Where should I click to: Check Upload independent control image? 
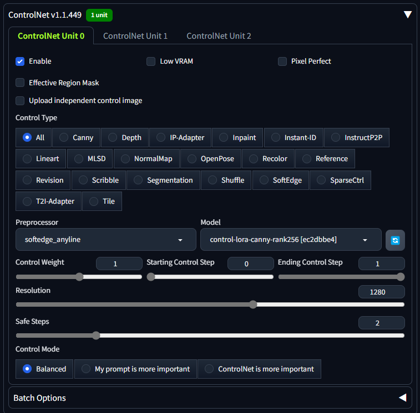(20, 100)
